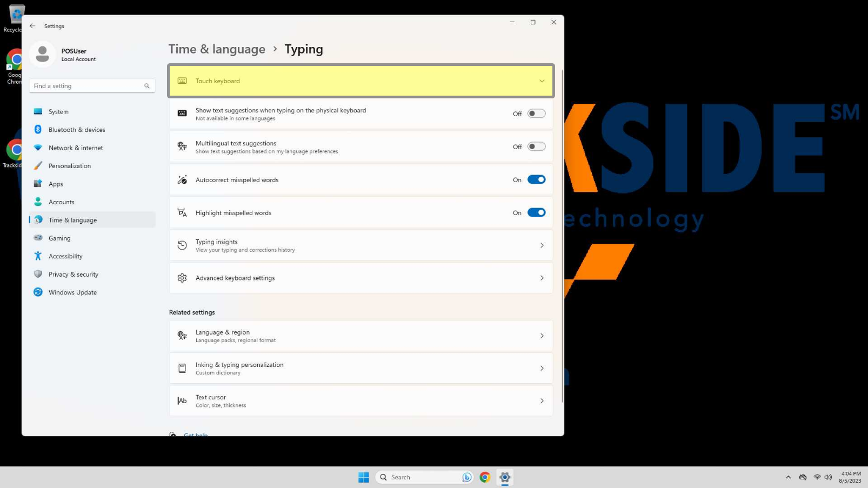Click the network-disconnected tray icon
The width and height of the screenshot is (868, 488).
[803, 477]
